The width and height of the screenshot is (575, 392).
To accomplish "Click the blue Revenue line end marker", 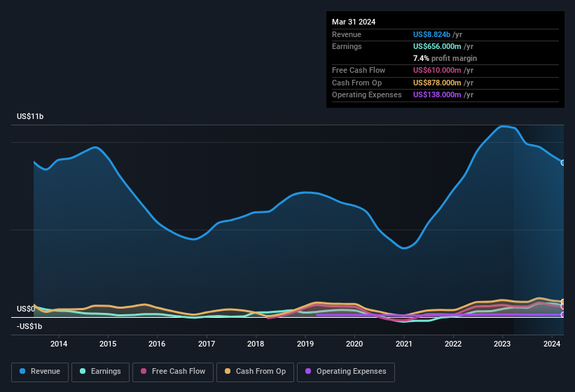I will [x=563, y=162].
